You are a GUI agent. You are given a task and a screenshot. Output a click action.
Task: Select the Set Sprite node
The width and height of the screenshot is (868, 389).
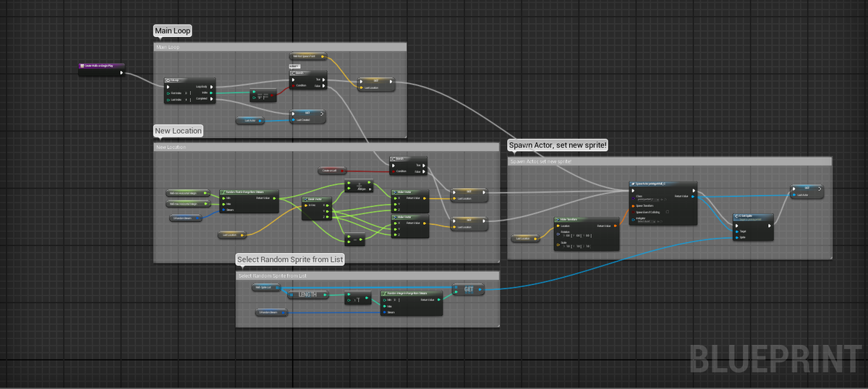[753, 227]
